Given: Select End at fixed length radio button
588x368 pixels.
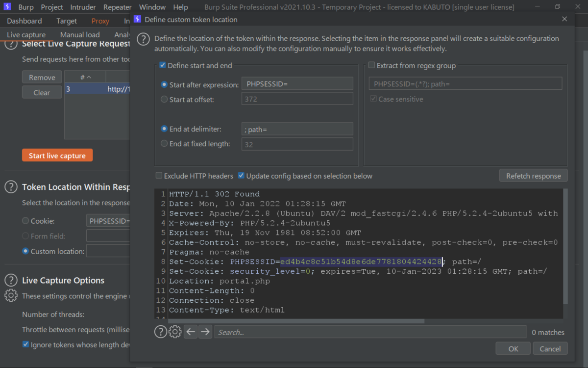Looking at the screenshot, I should [164, 144].
